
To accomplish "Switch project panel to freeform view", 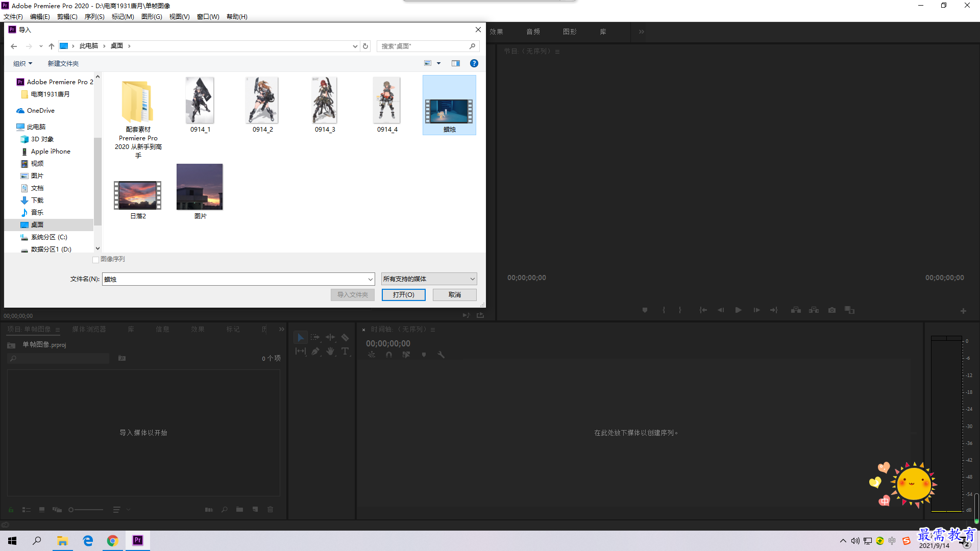I will [x=57, y=510].
